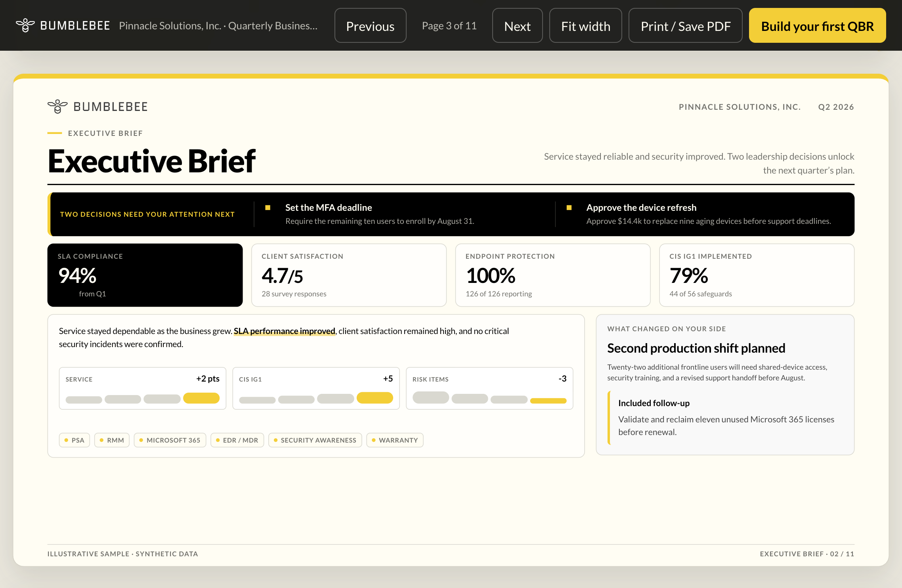Click the truncated Pinnacle Solutions document title
The width and height of the screenshot is (902, 588).
click(x=218, y=26)
